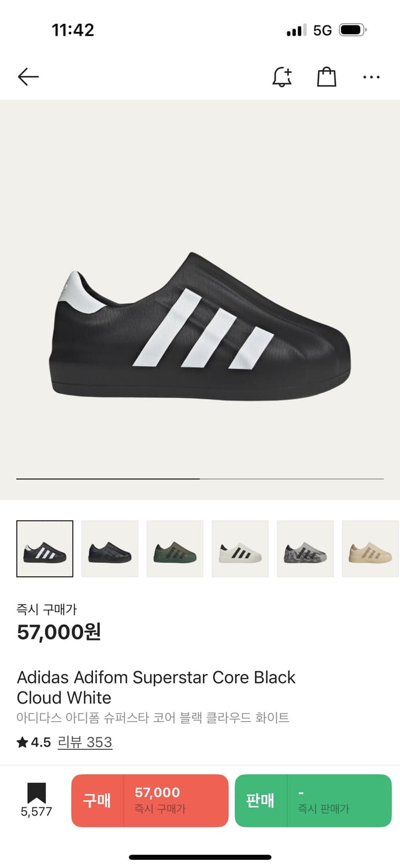The image size is (400, 868).
Task: Select the all-black shoe thumbnail
Action: tap(110, 549)
